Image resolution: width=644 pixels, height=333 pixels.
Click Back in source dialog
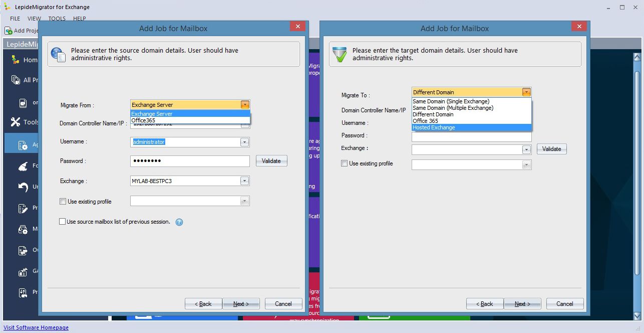pyautogui.click(x=203, y=304)
